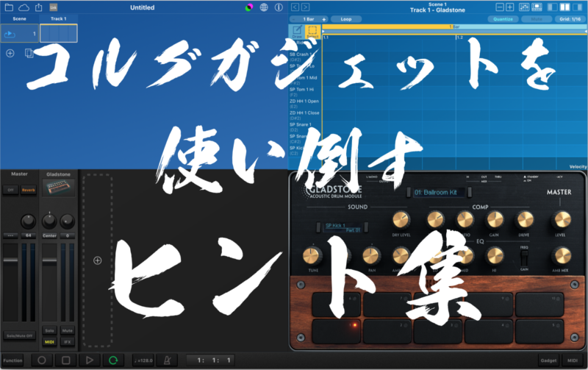Adjust the Gladstone pan knob
The width and height of the screenshot is (588, 370).
(x=49, y=221)
